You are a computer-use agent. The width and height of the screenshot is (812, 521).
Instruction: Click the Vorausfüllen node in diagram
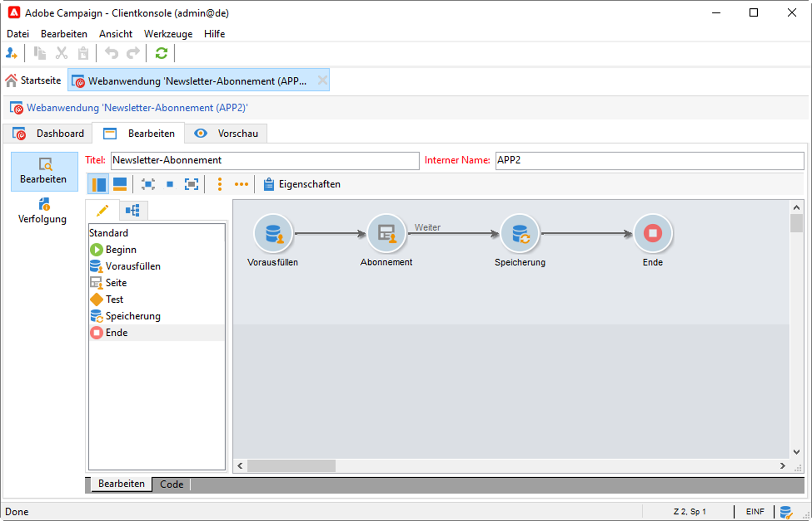[x=273, y=233]
